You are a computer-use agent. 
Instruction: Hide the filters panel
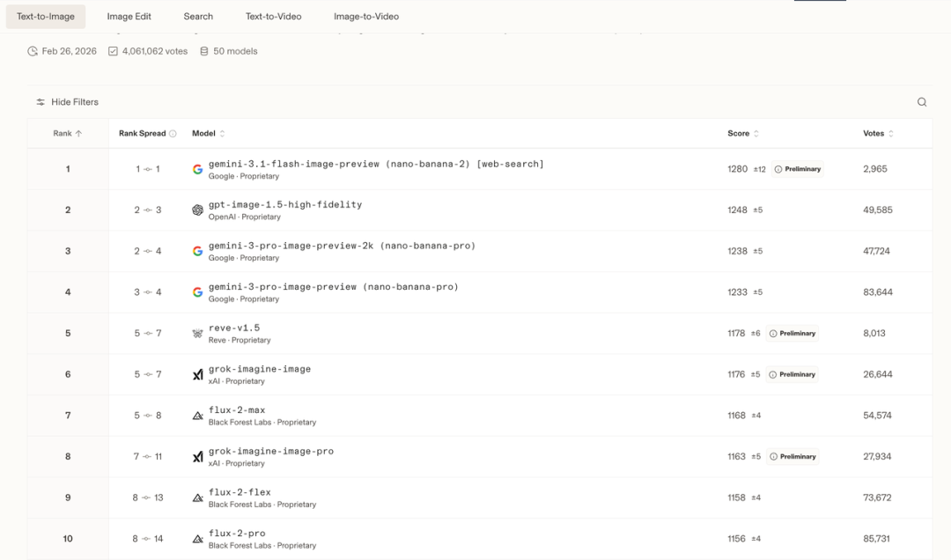(x=67, y=102)
